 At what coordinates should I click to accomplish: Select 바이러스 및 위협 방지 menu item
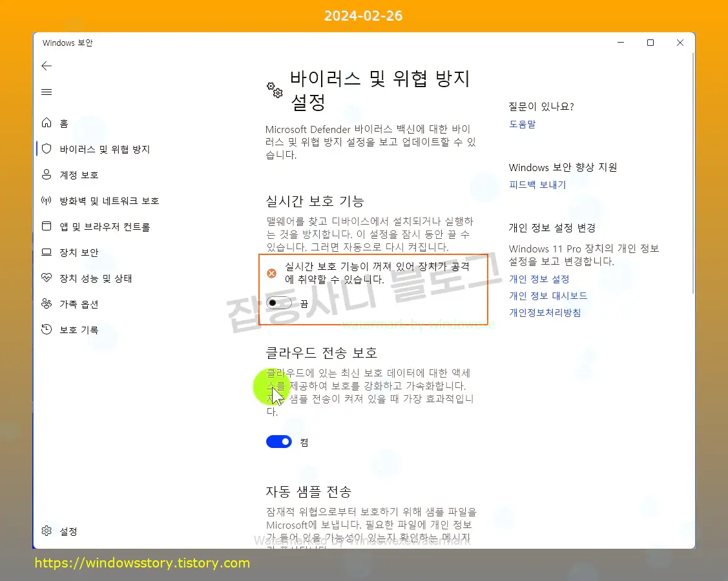coord(105,149)
